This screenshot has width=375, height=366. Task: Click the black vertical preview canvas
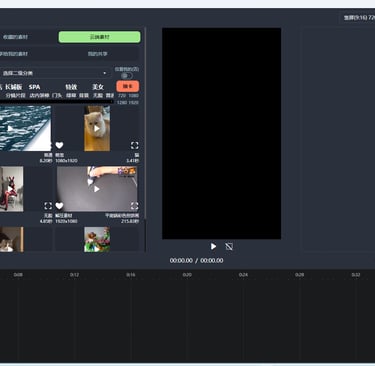(222, 133)
